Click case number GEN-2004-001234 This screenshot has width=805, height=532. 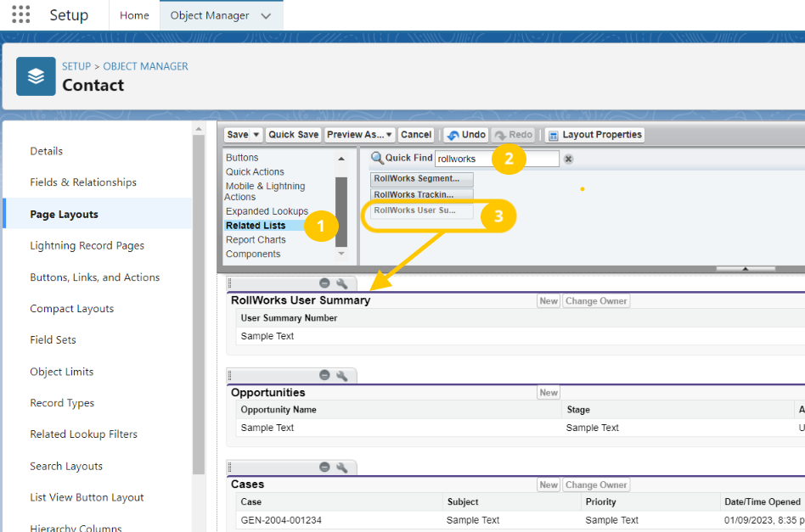pyautogui.click(x=281, y=520)
